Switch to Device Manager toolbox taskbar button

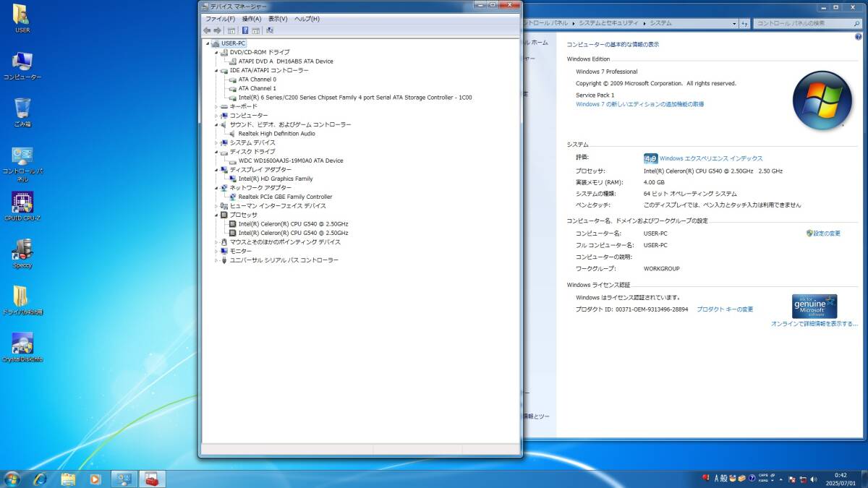[x=152, y=479]
